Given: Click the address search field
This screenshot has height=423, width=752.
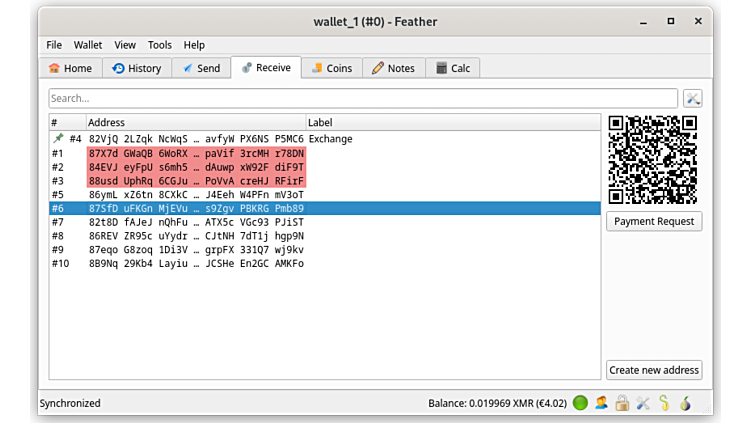Looking at the screenshot, I should (363, 98).
